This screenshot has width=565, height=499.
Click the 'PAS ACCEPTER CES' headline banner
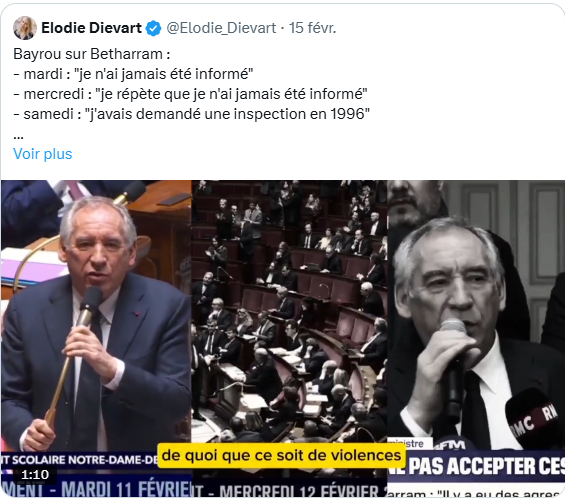pyautogui.click(x=476, y=466)
